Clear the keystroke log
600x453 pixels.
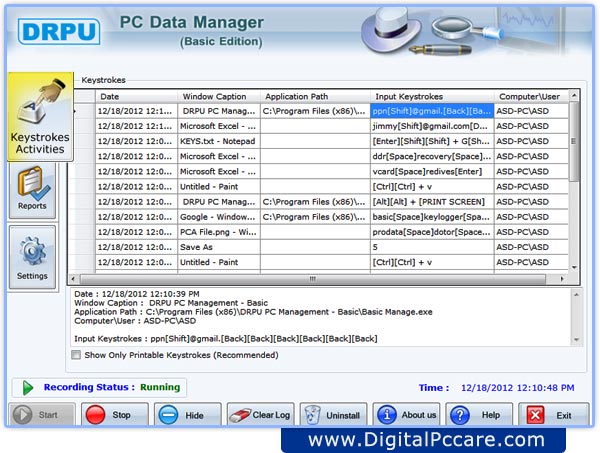point(261,415)
